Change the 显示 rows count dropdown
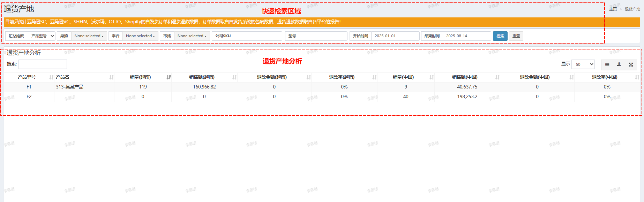The height and width of the screenshot is (202, 644). pos(583,64)
